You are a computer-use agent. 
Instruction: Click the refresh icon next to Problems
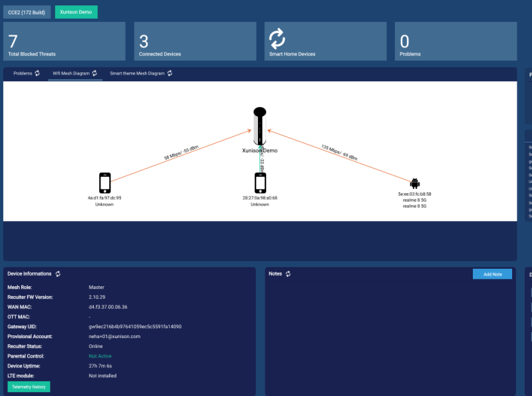click(x=37, y=74)
